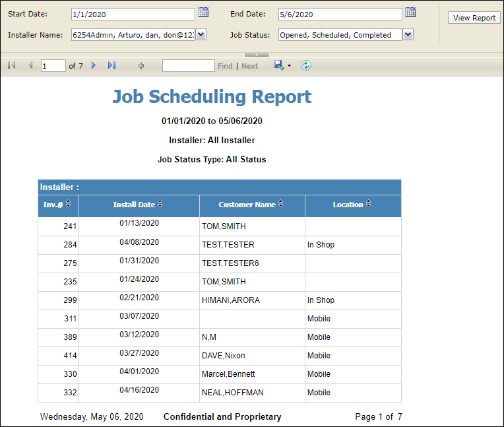
Task: Select invoice number 311
Action: coord(70,319)
